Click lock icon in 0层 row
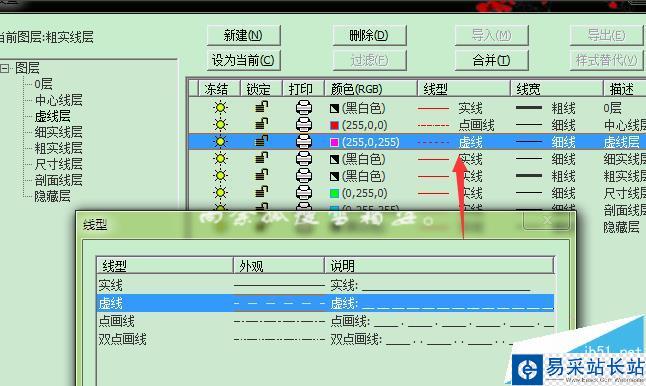 [261, 107]
